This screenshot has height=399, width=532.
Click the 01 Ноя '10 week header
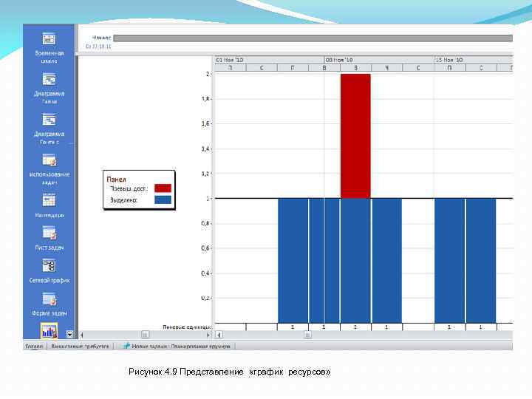pyautogui.click(x=270, y=60)
